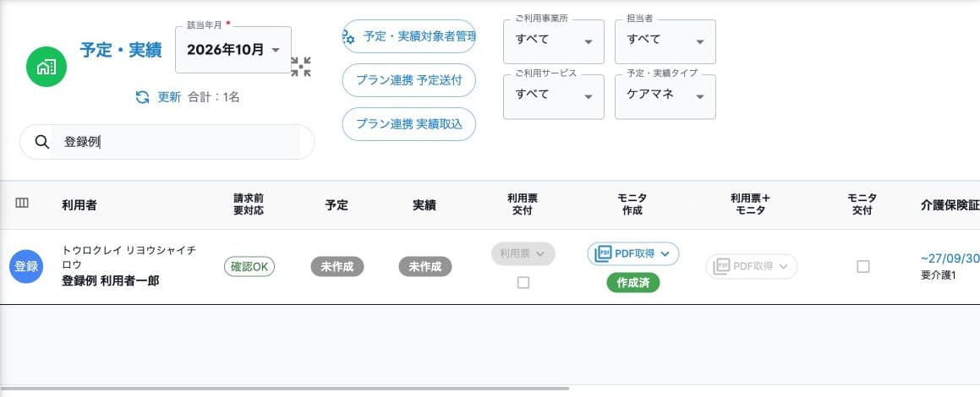Click 利用票+モニタ column header
This screenshot has width=980, height=397.
point(751,204)
